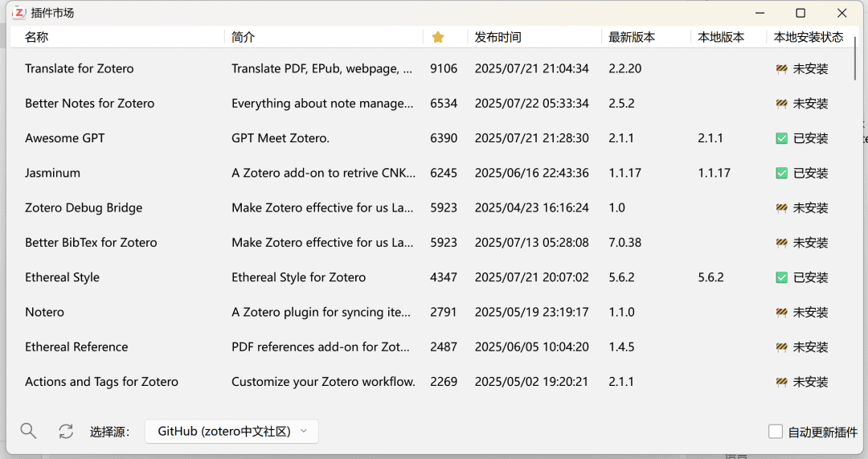Click the release time 2025/05/02 19:20:21

531,382
